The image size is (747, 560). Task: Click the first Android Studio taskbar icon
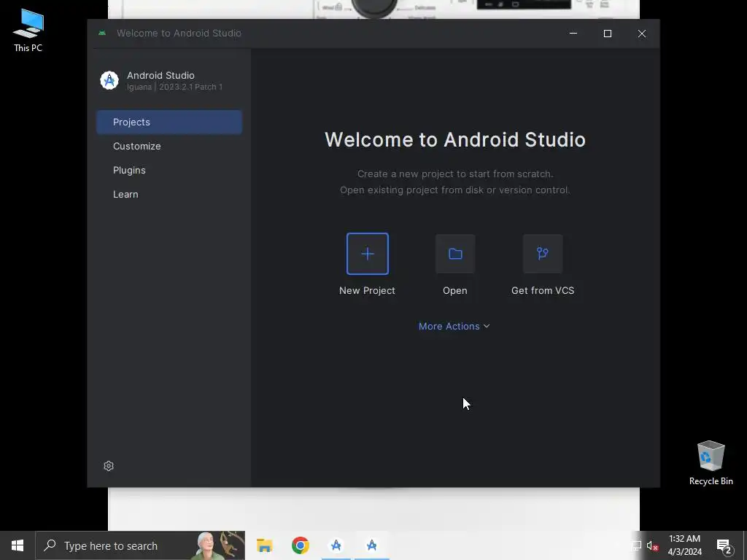336,545
